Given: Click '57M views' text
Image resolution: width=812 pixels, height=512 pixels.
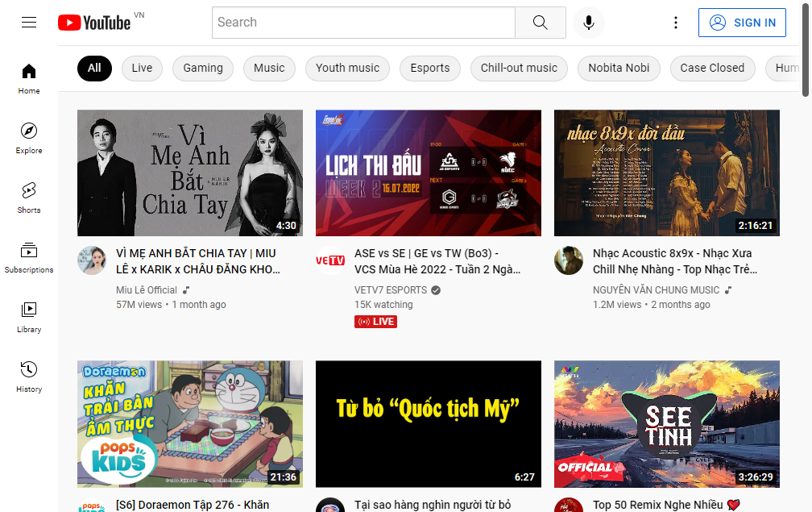Looking at the screenshot, I should [139, 305].
